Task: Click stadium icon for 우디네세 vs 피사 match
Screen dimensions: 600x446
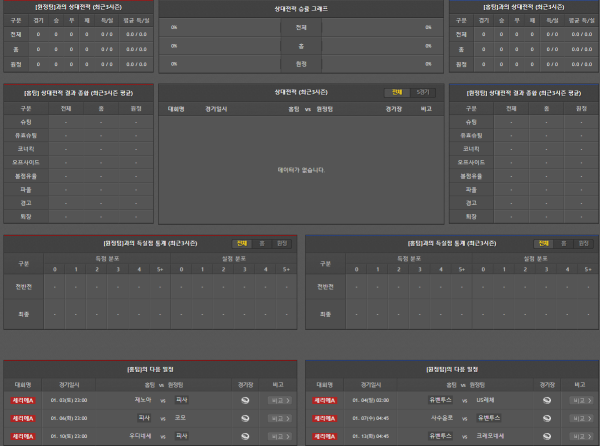Action: pyautogui.click(x=245, y=436)
